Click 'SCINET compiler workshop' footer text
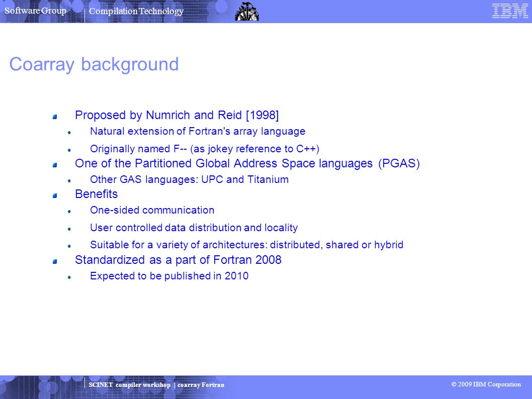The width and height of the screenshot is (532, 399). [130, 385]
